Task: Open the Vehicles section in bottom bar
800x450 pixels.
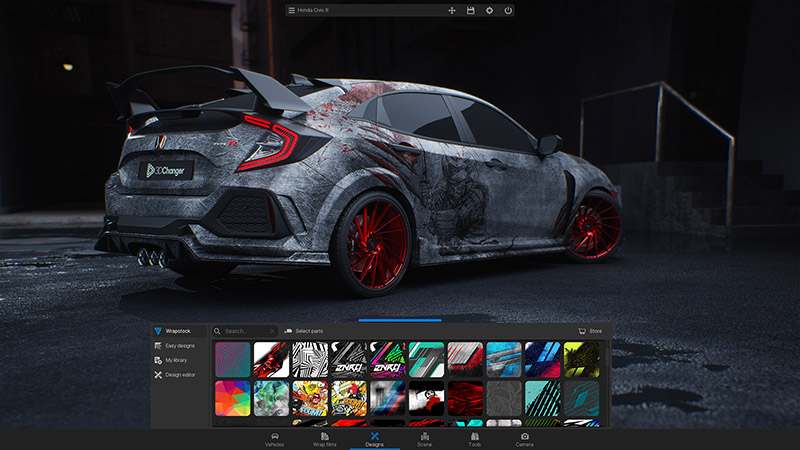Action: [x=274, y=439]
